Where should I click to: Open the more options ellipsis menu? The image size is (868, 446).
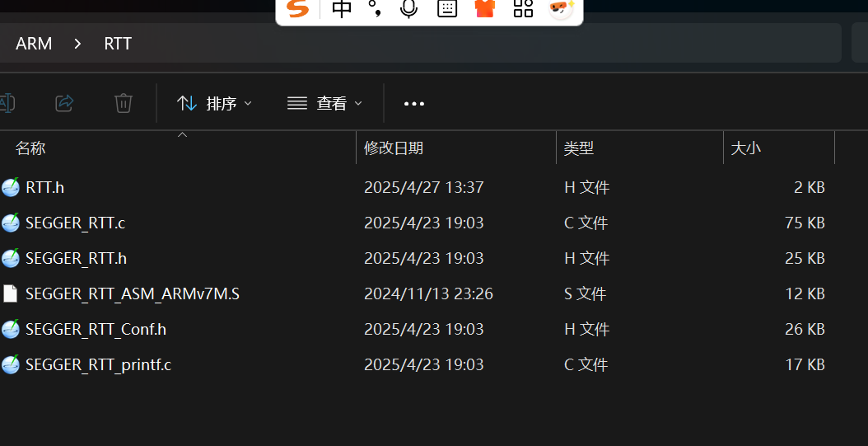414,104
